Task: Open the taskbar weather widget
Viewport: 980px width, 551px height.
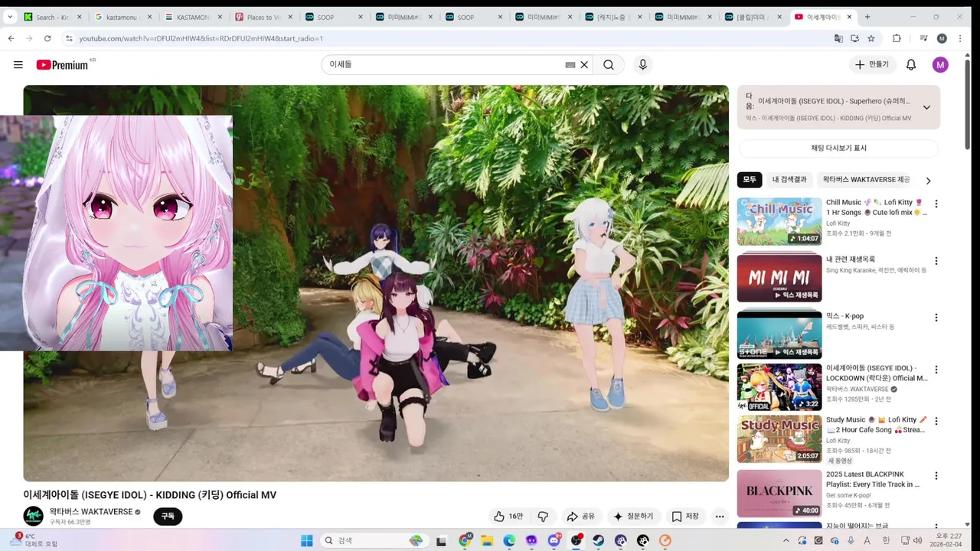Action: click(x=32, y=540)
